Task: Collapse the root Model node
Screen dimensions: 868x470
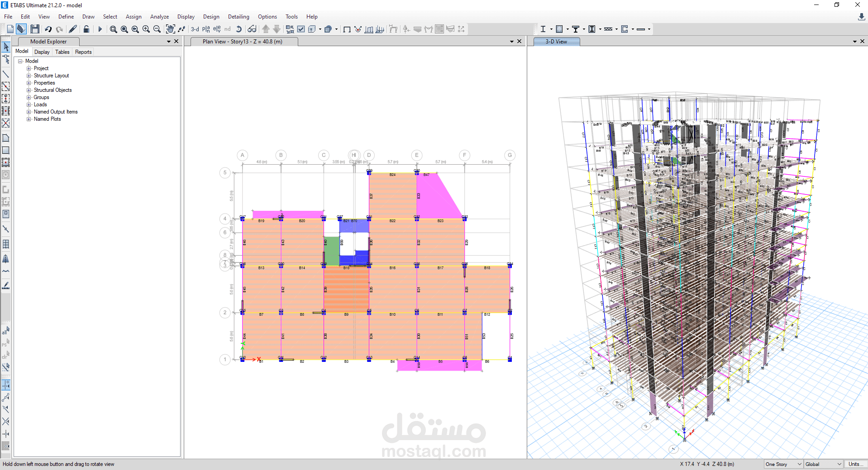Action: [x=20, y=61]
